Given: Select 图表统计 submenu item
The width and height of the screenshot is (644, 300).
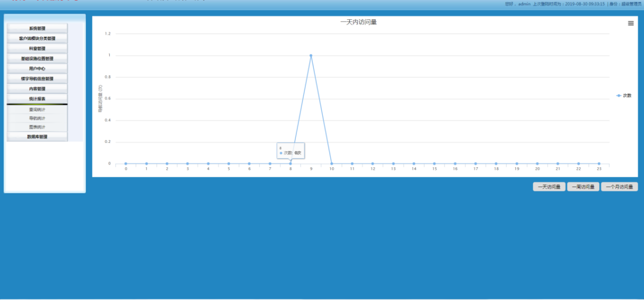Looking at the screenshot, I should pos(37,127).
